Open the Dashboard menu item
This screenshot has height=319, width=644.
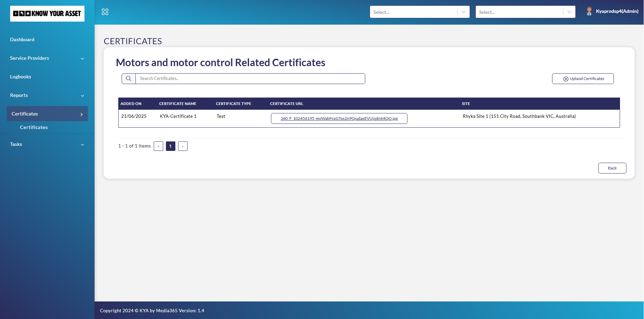click(22, 40)
